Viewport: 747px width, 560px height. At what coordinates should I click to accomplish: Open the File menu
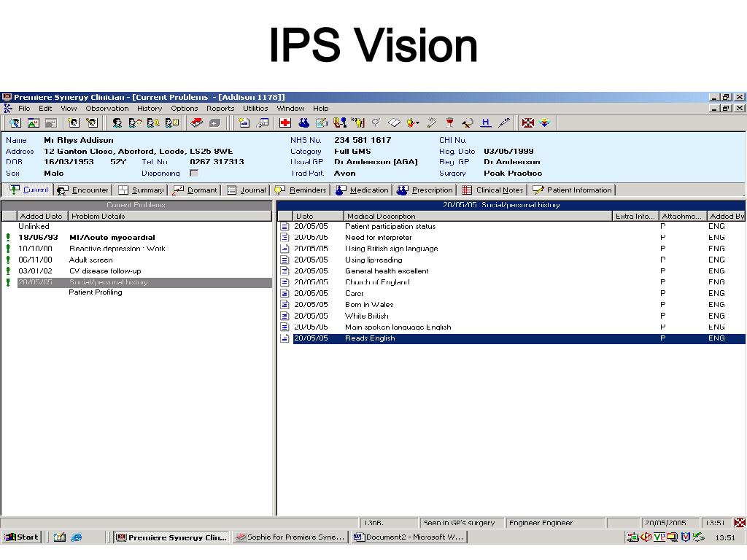pos(24,108)
